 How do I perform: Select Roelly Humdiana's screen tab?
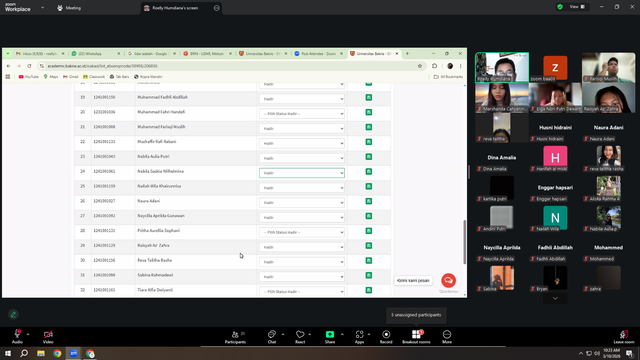176,8
